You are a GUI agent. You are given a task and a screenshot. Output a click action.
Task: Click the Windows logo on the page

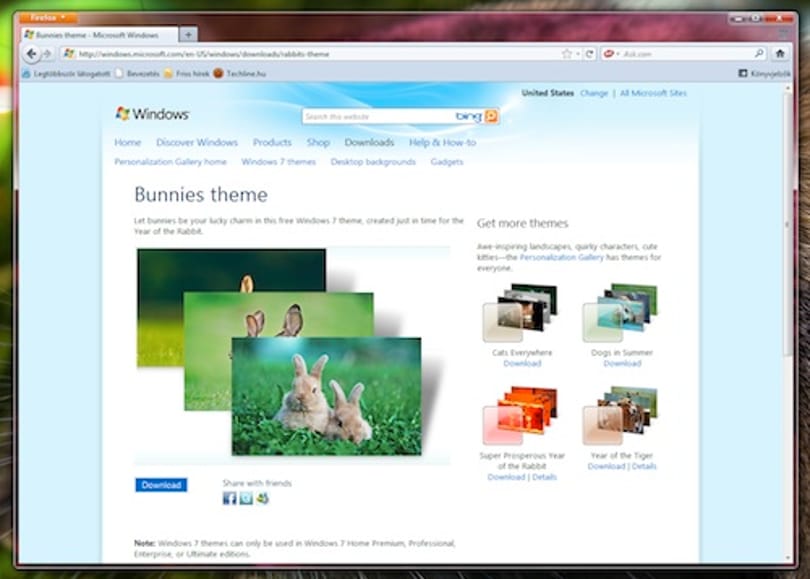click(152, 114)
